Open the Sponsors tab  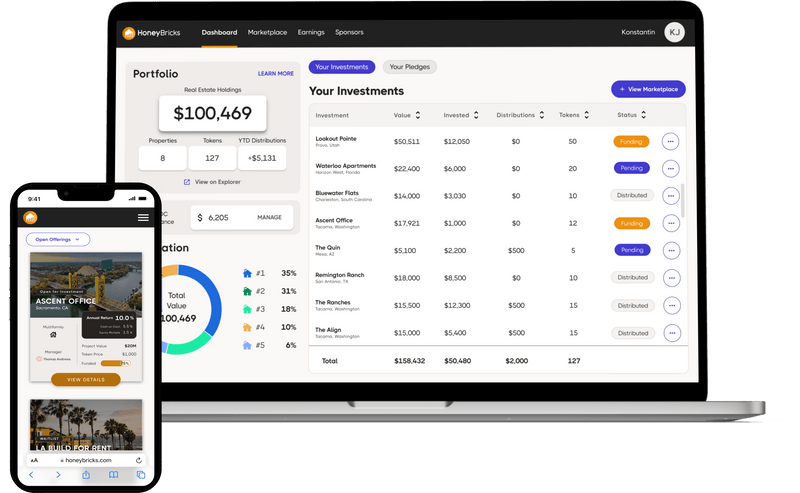[x=349, y=32]
